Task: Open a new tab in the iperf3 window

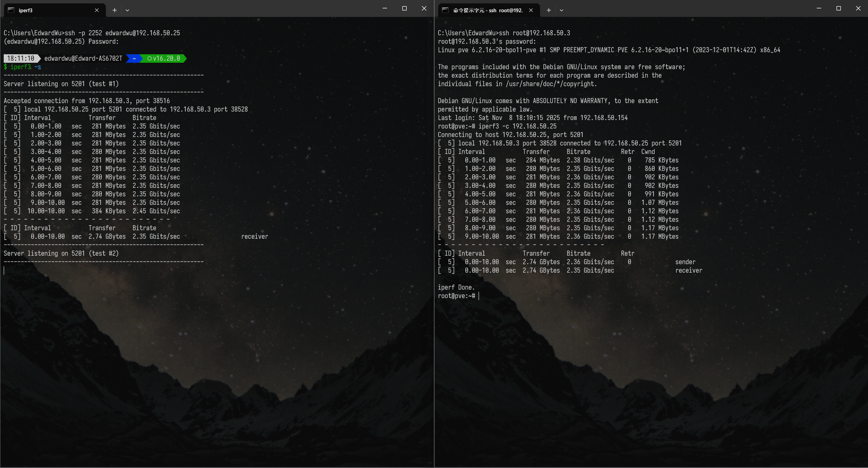Action: (x=115, y=10)
